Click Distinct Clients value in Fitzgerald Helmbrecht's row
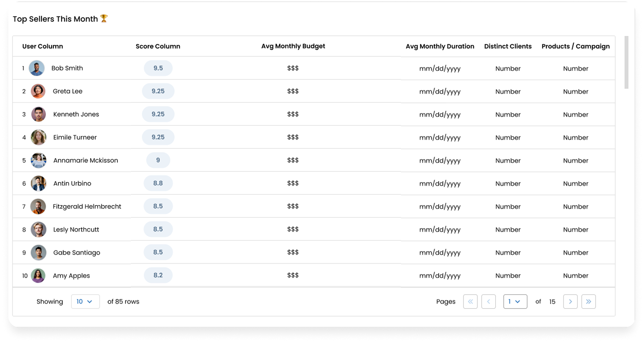Image resolution: width=644 pixels, height=343 pixels. tap(508, 206)
